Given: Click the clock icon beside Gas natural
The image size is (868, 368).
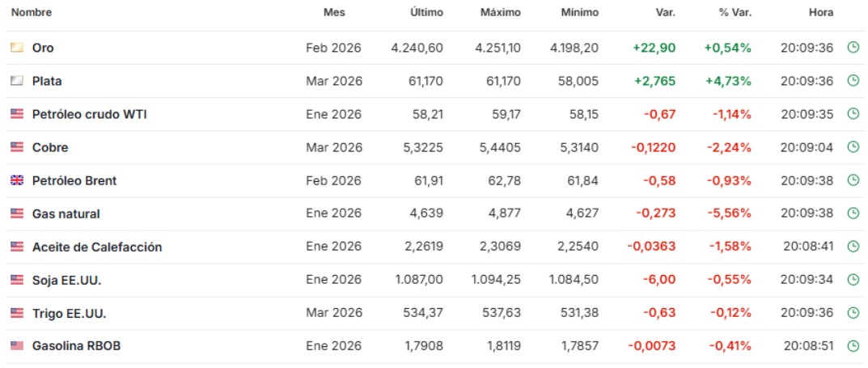Looking at the screenshot, I should [852, 214].
